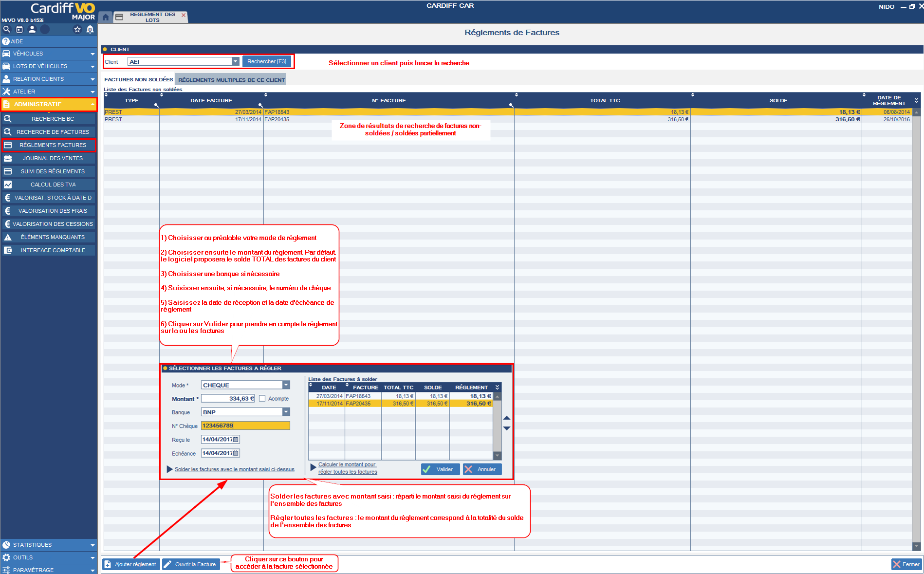The width and height of the screenshot is (924, 574).
Task: Open VALORISATION DES FRAIS
Action: (x=49, y=211)
